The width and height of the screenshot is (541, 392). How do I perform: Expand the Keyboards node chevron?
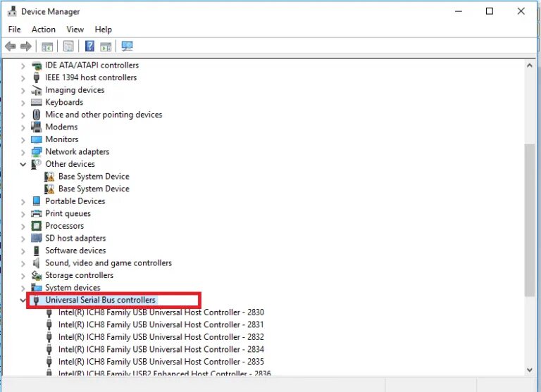(x=23, y=103)
